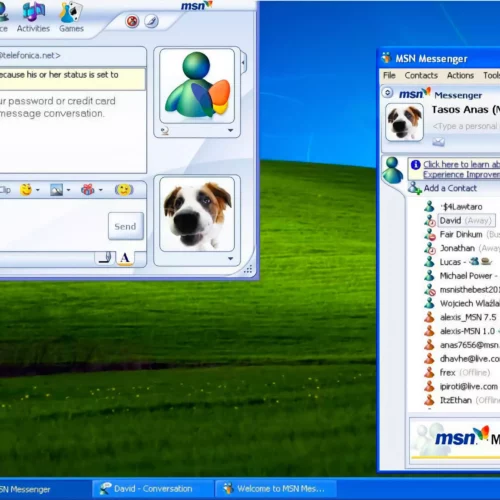This screenshot has height=500, width=500.
Task: Click the msn banner advertisement
Action: click(455, 440)
